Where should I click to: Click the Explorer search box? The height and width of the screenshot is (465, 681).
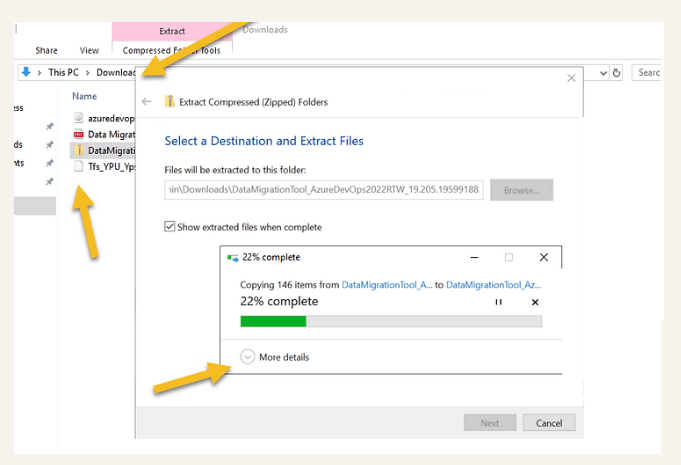click(646, 73)
